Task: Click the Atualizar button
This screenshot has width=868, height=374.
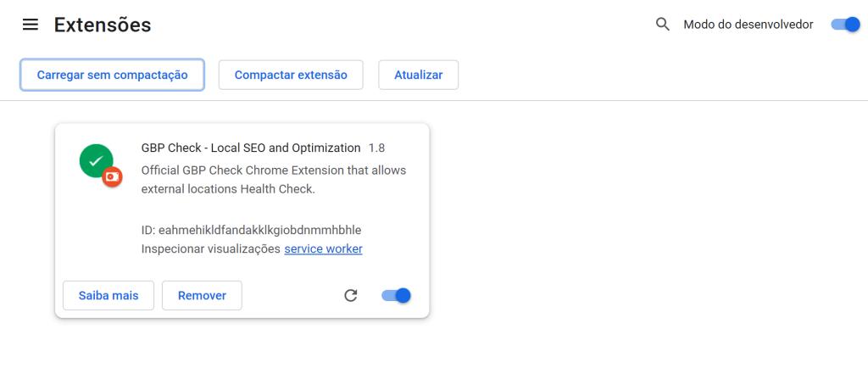Action: click(419, 75)
